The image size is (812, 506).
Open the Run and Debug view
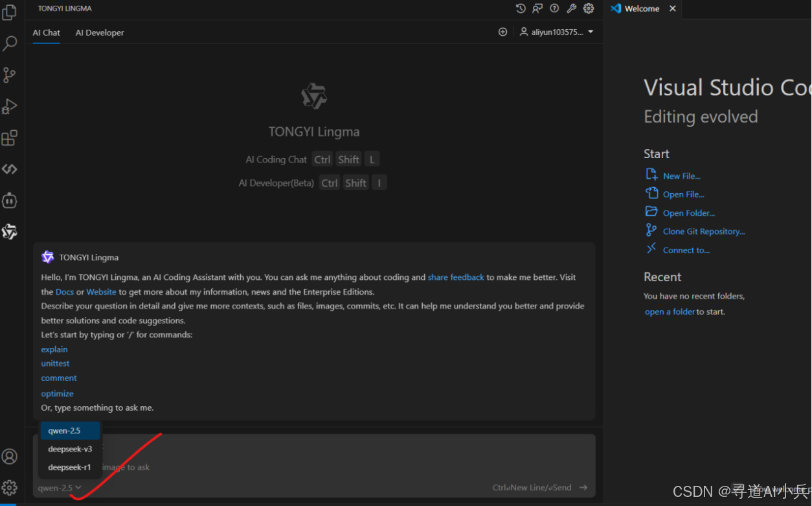[x=9, y=106]
